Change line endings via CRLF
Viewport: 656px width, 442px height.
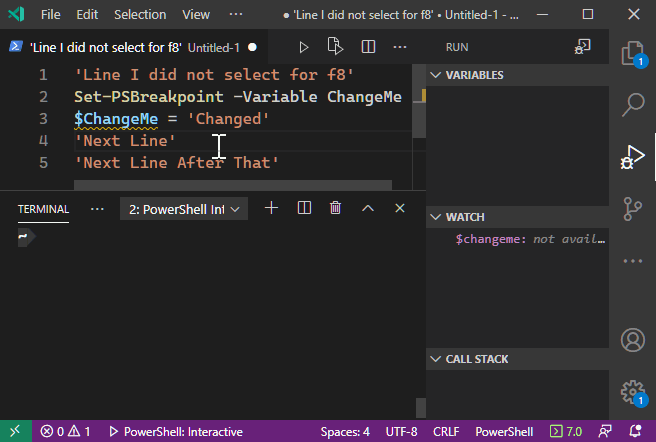click(x=446, y=432)
